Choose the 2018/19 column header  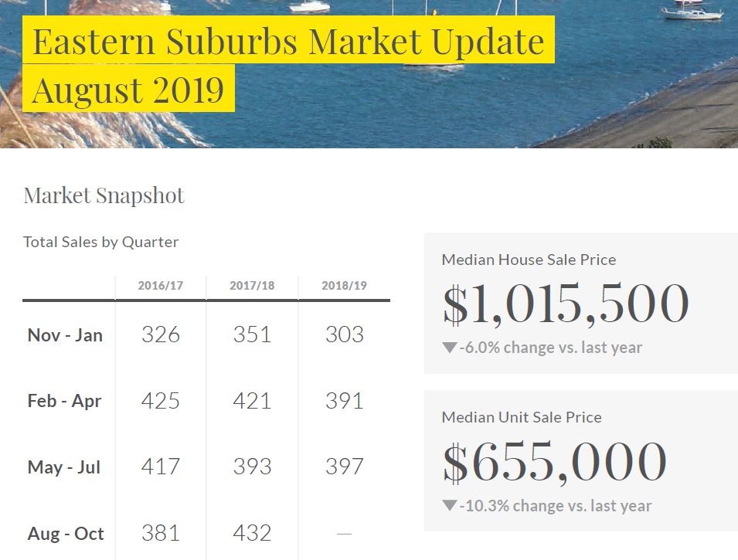tap(344, 285)
